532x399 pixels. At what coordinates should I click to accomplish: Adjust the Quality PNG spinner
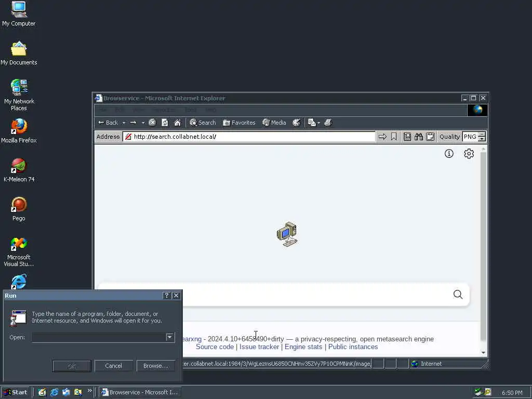coord(482,137)
